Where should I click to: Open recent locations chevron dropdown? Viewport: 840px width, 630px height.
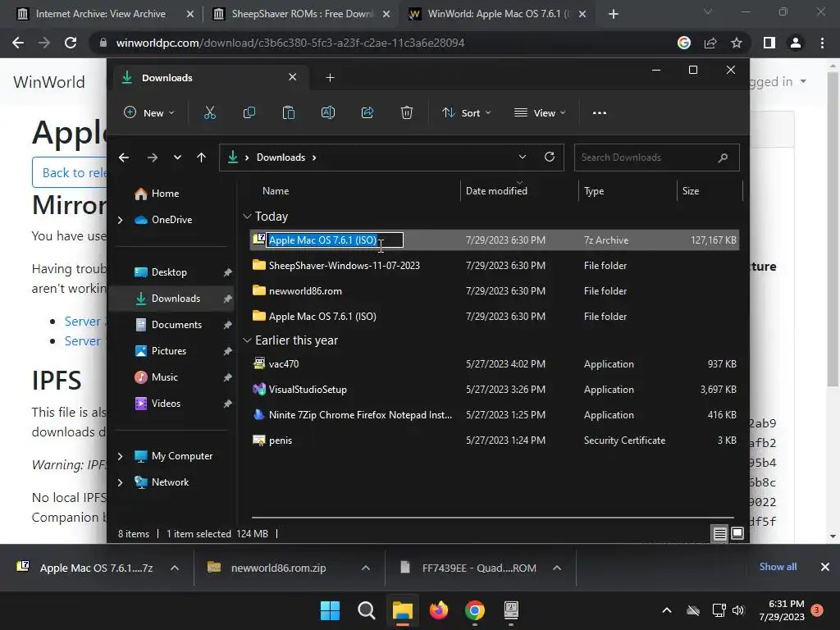click(x=177, y=157)
